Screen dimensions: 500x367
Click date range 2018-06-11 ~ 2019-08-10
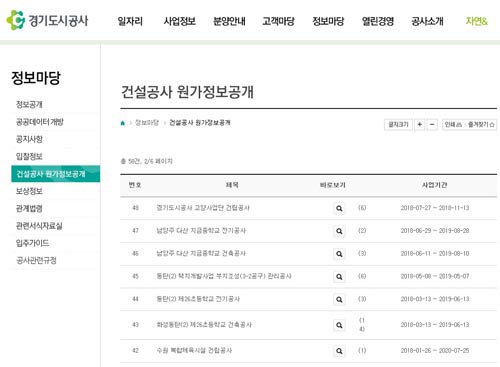[435, 254]
